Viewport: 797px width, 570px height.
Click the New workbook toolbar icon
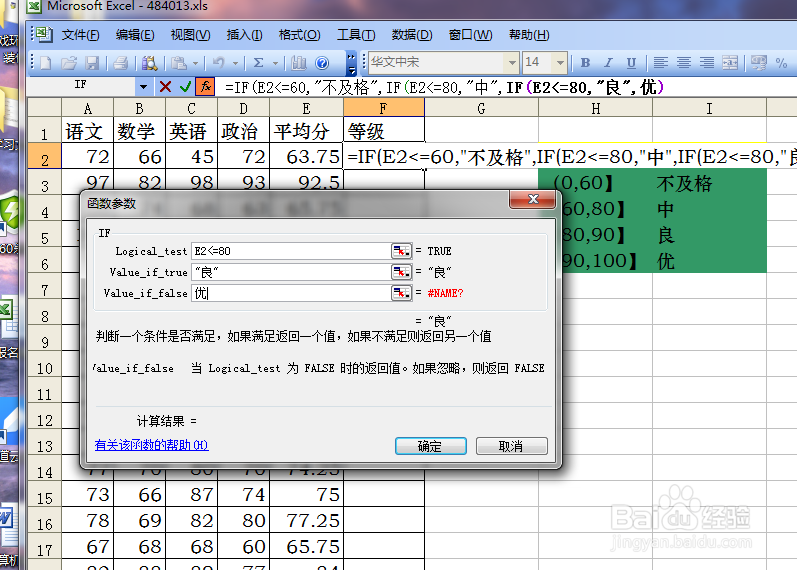[x=46, y=63]
